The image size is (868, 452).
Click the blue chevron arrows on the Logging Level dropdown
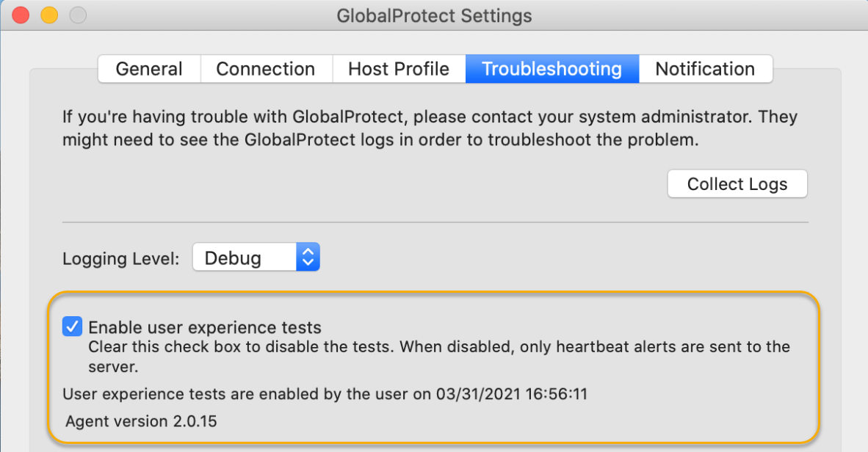click(308, 258)
